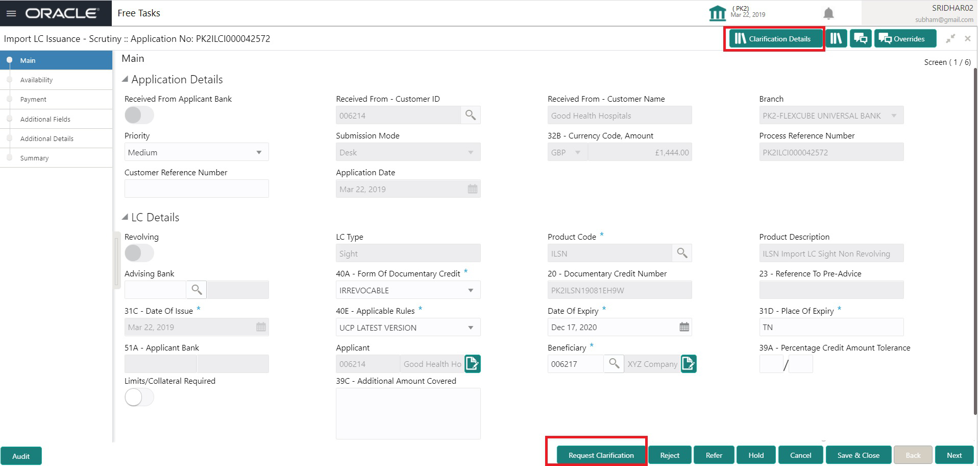Screen dimensions: 980x466
Task: Click the Customer Reference Number field
Action: [197, 189]
